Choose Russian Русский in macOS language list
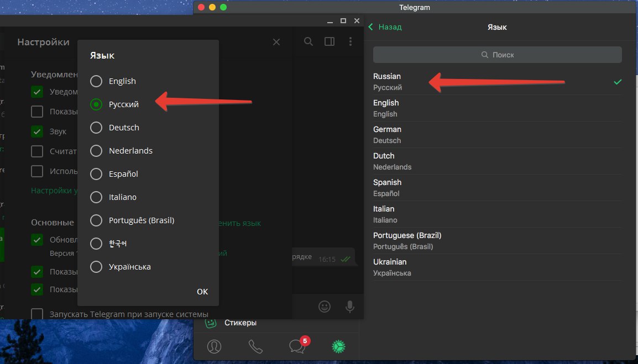Viewport: 638px width, 364px height. 497,82
